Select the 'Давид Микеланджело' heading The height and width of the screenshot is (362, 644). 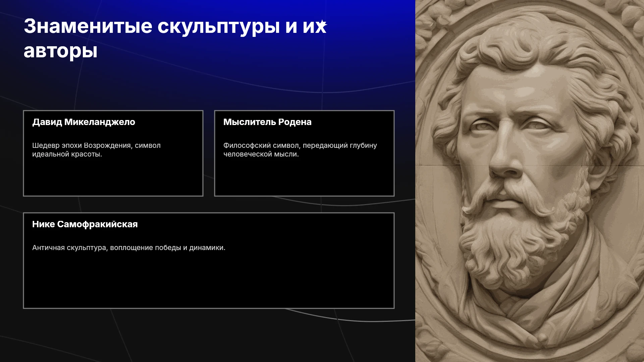pyautogui.click(x=84, y=122)
